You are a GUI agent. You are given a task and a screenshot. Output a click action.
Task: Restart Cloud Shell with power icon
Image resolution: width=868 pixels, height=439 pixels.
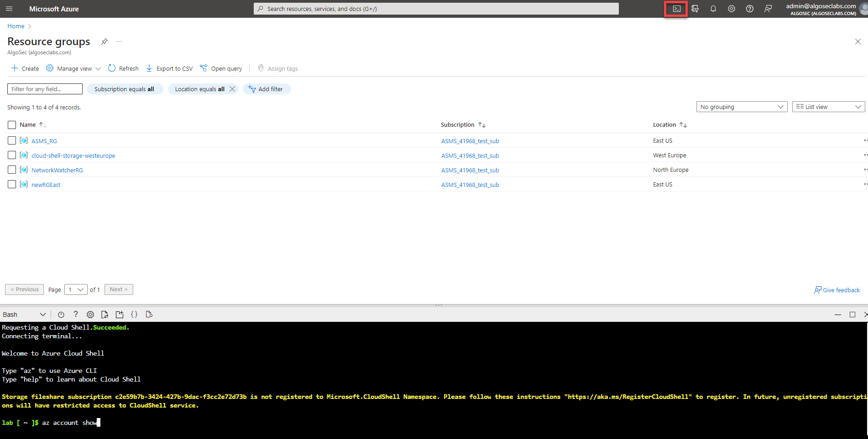point(61,315)
